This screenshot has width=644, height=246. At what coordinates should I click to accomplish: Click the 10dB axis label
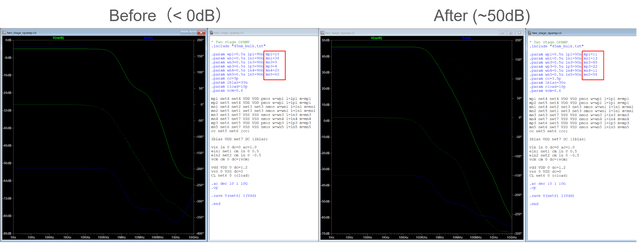326,105
